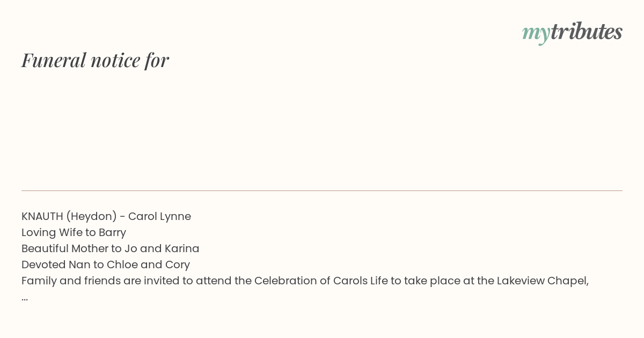Click the "tributes" word in the logo
This screenshot has height=338, width=644.
[x=587, y=31]
